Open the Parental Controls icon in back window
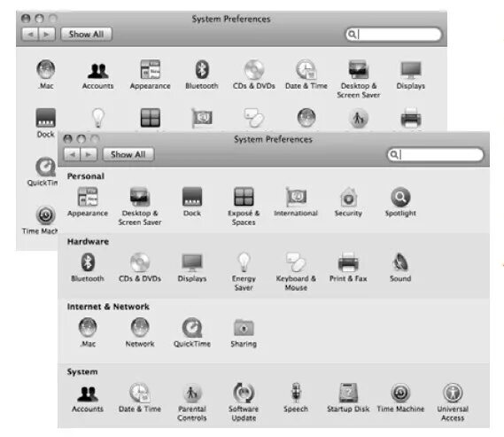The image size is (504, 437). (359, 118)
